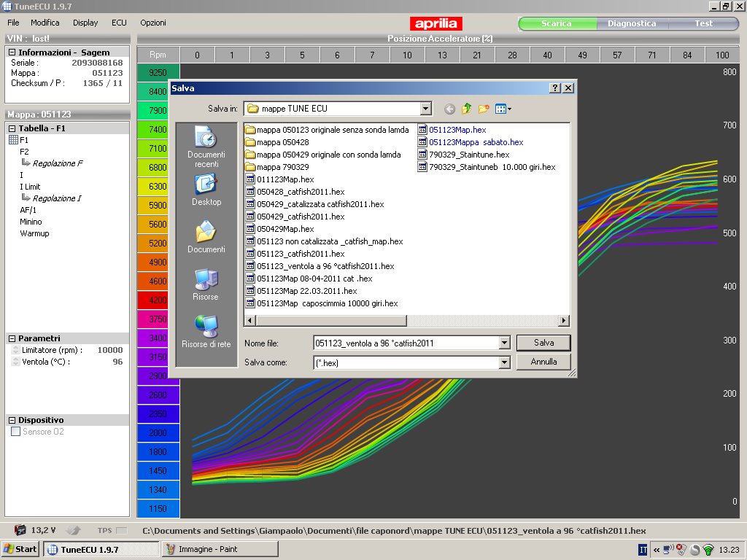Select F1 table grid icon in tree
Viewport: 747px width, 560px height.
pyautogui.click(x=13, y=140)
